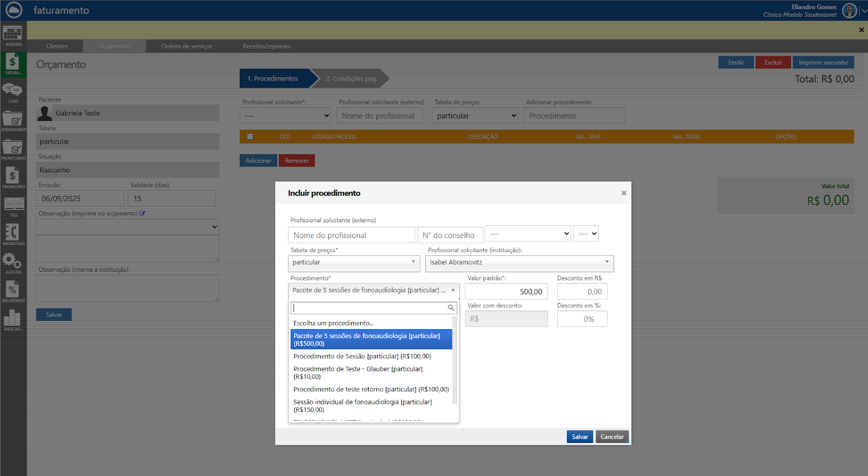Open the Chat sidebar icon
Viewport: 868px width, 476px height.
coord(13,93)
